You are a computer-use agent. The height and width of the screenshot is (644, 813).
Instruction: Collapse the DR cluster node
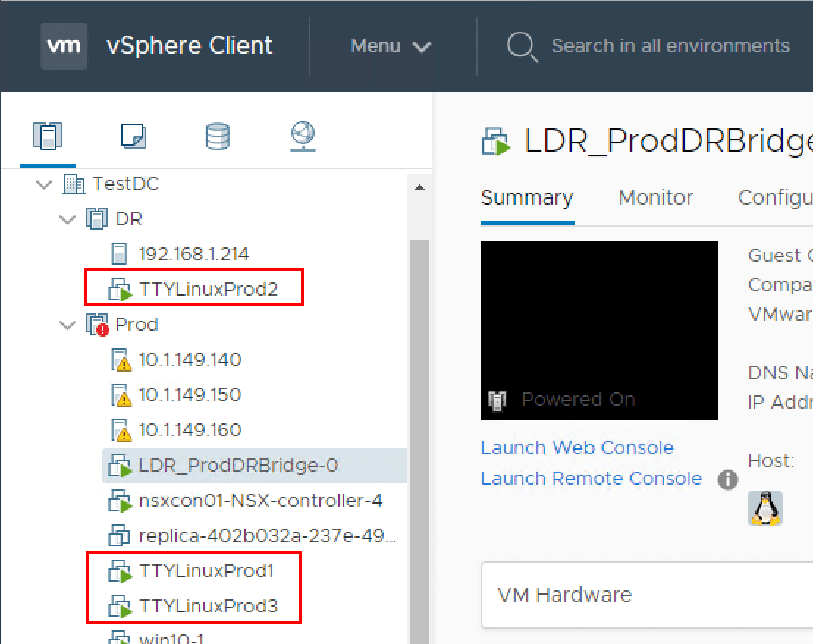(68, 219)
